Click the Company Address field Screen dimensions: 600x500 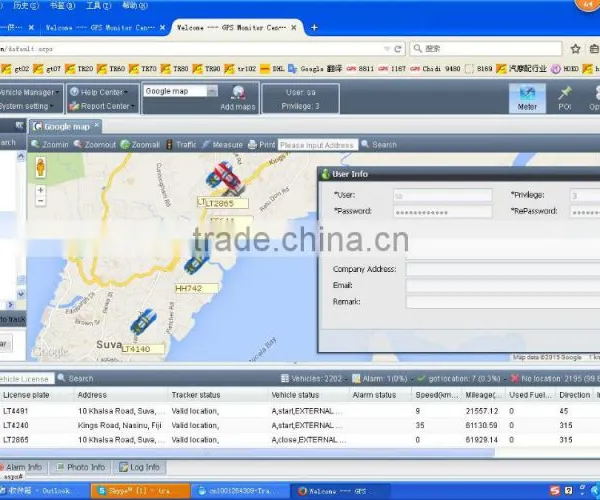503,269
